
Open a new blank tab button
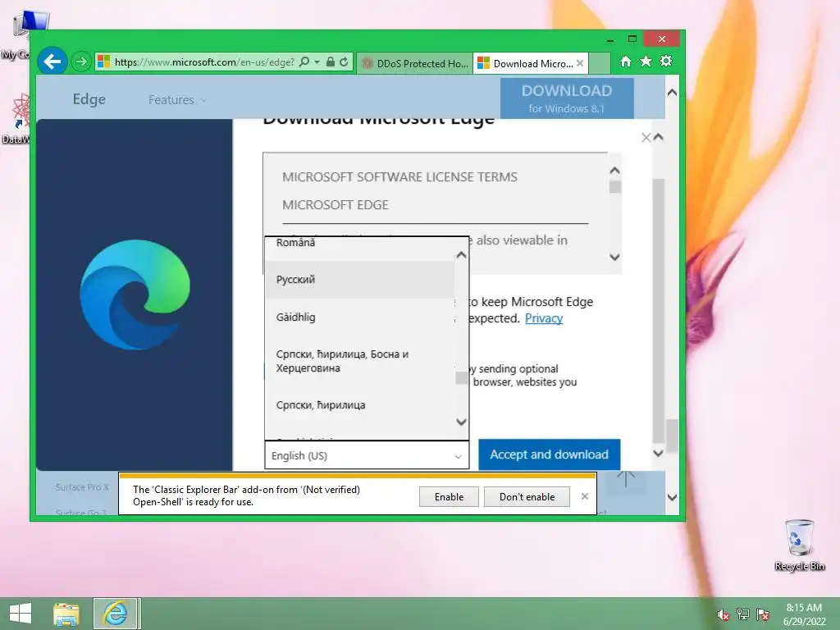(x=600, y=63)
